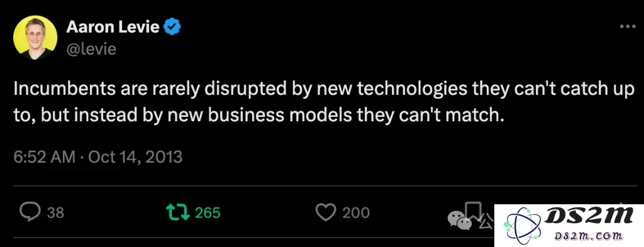Click the @levie handle
The height and width of the screenshot is (247, 644).
pyautogui.click(x=91, y=49)
